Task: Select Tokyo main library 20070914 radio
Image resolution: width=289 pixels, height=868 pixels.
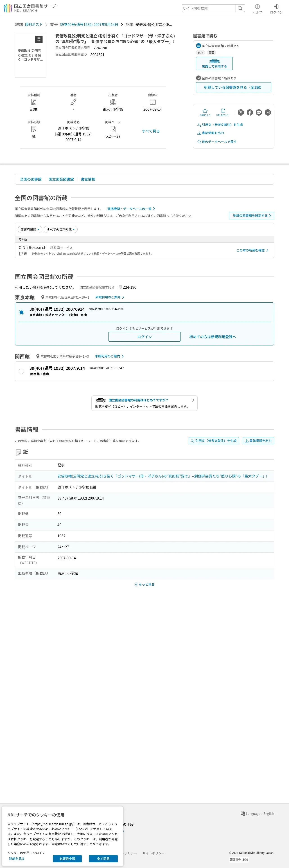Action: tap(22, 312)
